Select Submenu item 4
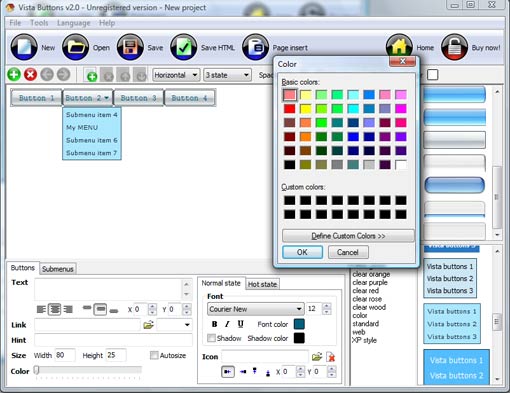This screenshot has height=393, width=510. pyautogui.click(x=91, y=115)
